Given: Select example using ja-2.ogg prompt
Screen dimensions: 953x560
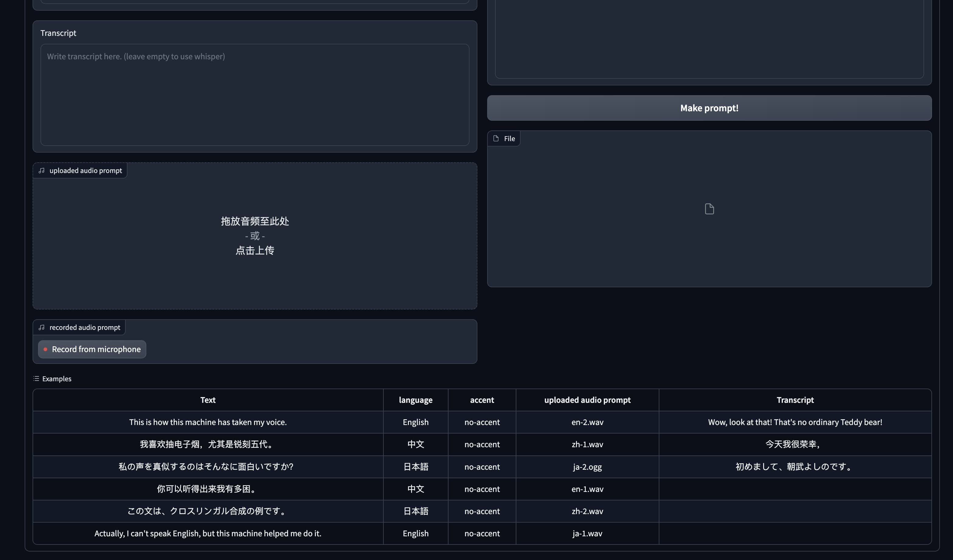Looking at the screenshot, I should pos(587,467).
